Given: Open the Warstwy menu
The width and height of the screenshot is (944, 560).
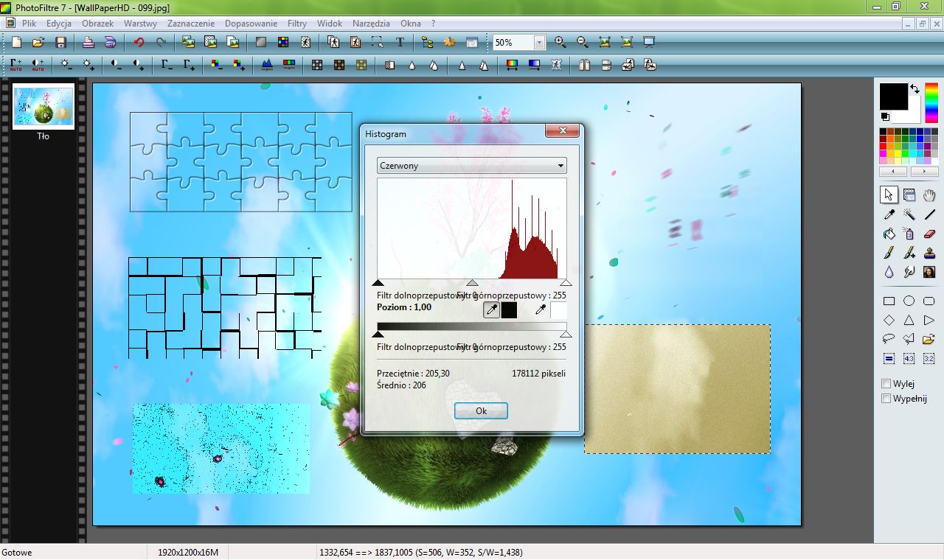Looking at the screenshot, I should pyautogui.click(x=140, y=24).
